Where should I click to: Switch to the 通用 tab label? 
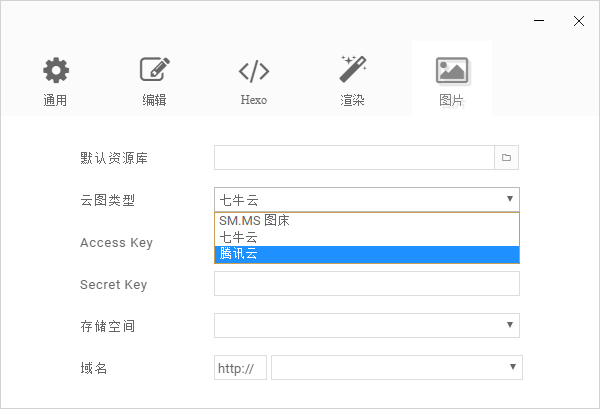pyautogui.click(x=56, y=101)
